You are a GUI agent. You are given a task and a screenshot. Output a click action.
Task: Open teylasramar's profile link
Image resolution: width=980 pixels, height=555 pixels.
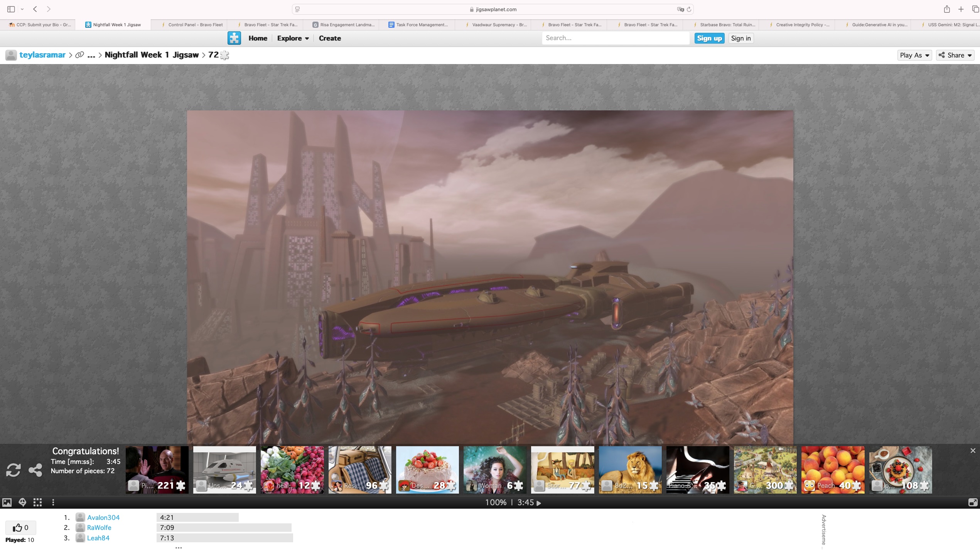pyautogui.click(x=42, y=55)
